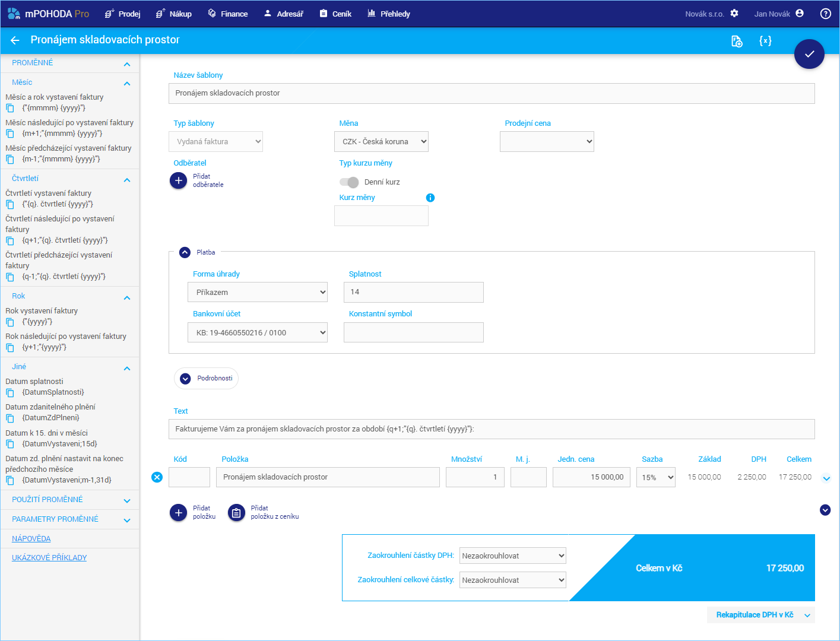
Task: Open the Adresář menu
Action: click(283, 14)
